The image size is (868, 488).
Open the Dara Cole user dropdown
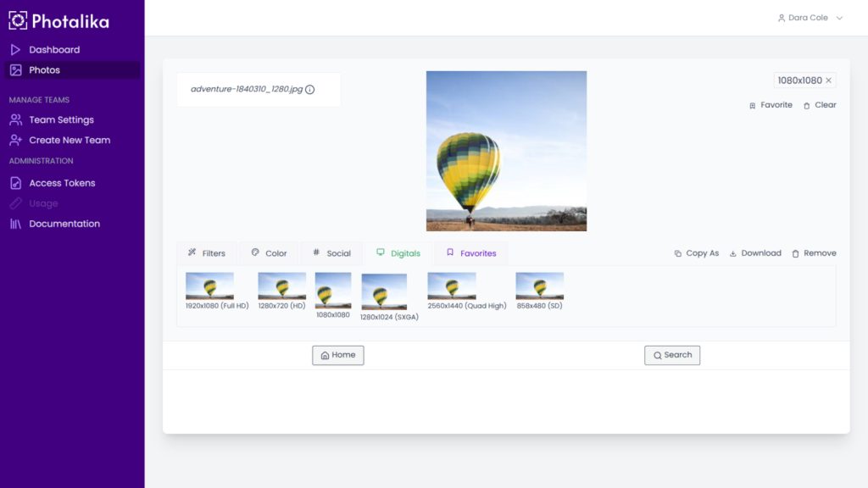click(810, 18)
